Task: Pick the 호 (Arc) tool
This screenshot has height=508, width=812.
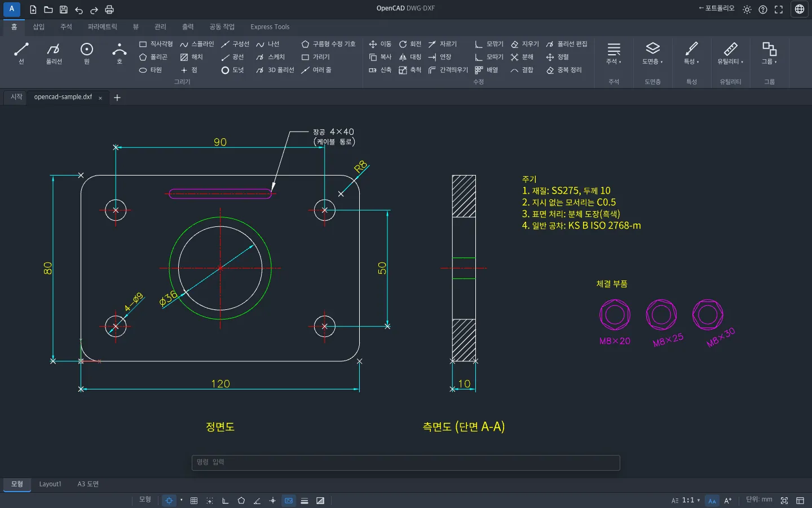Action: (120, 54)
